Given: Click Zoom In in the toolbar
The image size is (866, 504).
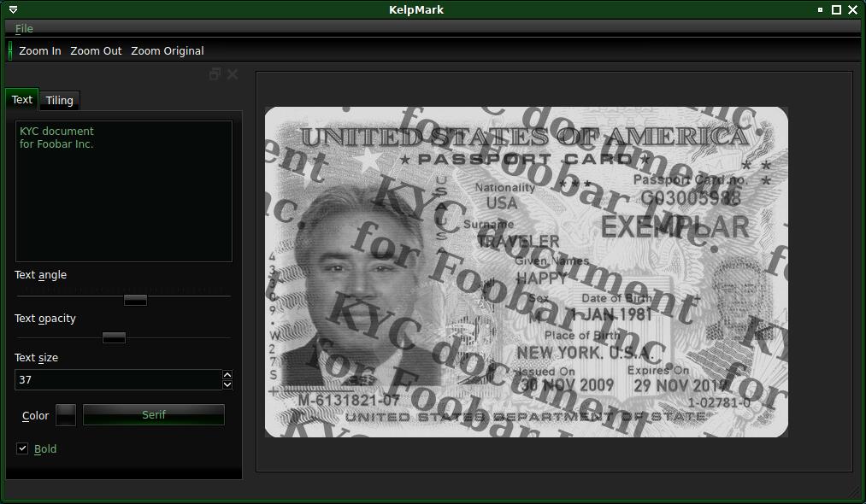Looking at the screenshot, I should pyautogui.click(x=40, y=50).
